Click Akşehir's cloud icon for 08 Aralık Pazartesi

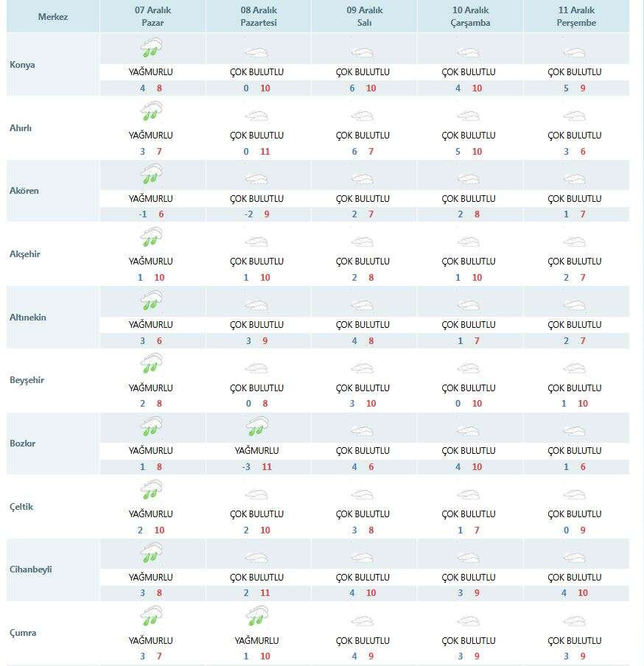tap(257, 242)
